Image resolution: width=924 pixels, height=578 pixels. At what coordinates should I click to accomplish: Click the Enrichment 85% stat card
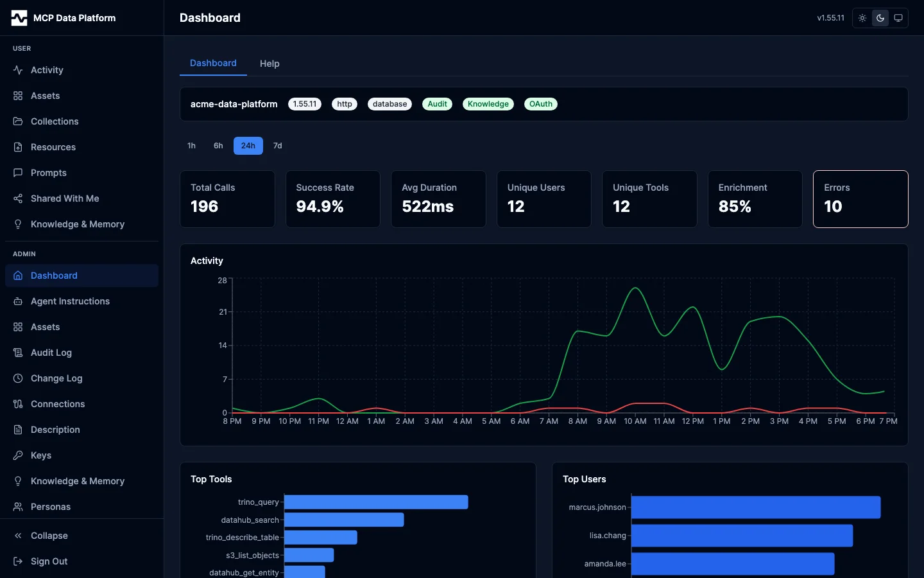tap(755, 199)
